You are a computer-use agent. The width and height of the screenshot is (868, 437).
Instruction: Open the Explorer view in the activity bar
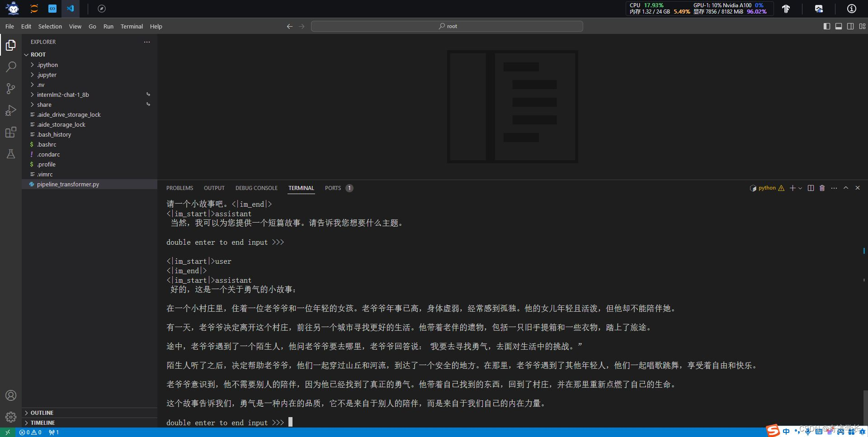(x=11, y=45)
